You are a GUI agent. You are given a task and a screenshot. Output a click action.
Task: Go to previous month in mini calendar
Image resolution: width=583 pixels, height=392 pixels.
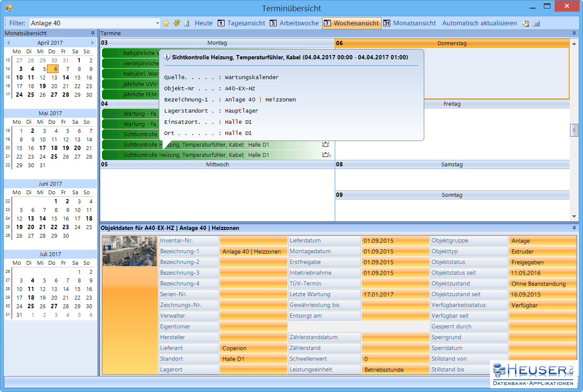pyautogui.click(x=8, y=43)
